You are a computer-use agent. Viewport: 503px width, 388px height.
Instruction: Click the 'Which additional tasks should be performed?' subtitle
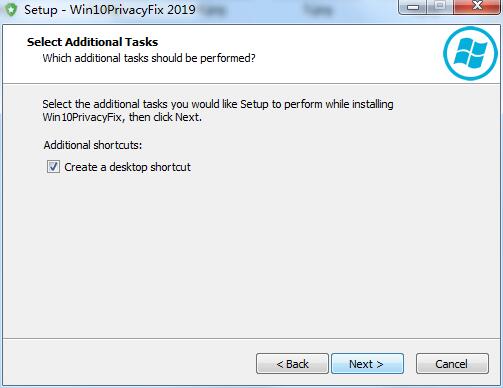(x=149, y=58)
